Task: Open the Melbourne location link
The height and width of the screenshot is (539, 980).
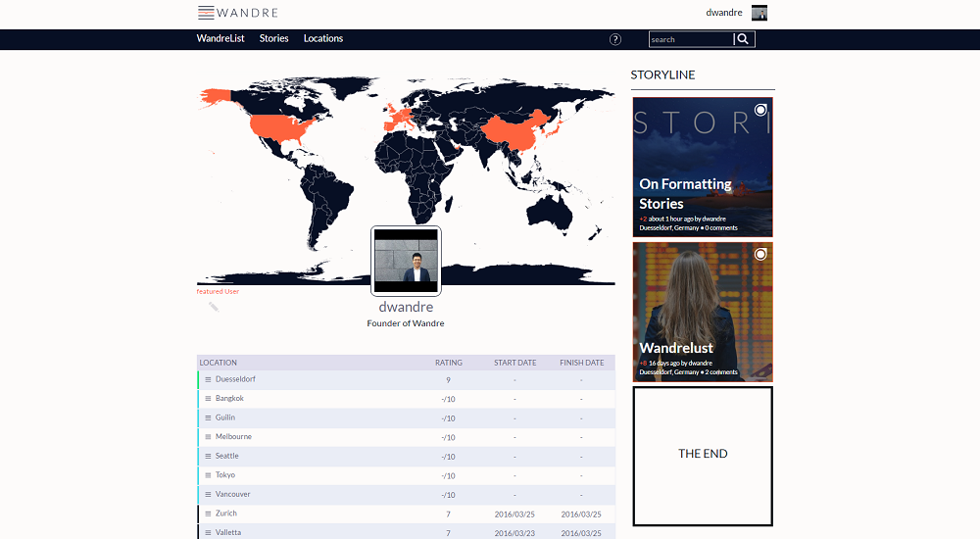Action: (x=233, y=436)
